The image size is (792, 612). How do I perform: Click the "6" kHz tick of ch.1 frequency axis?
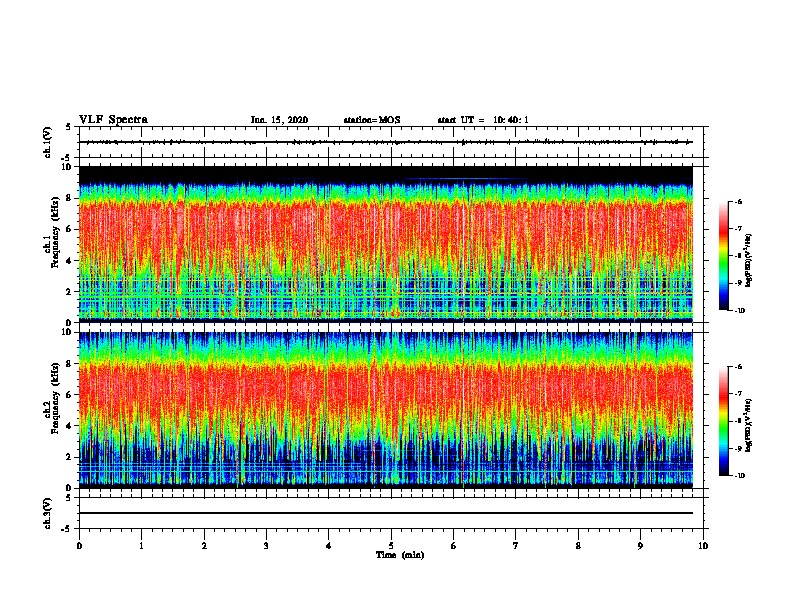pyautogui.click(x=70, y=229)
